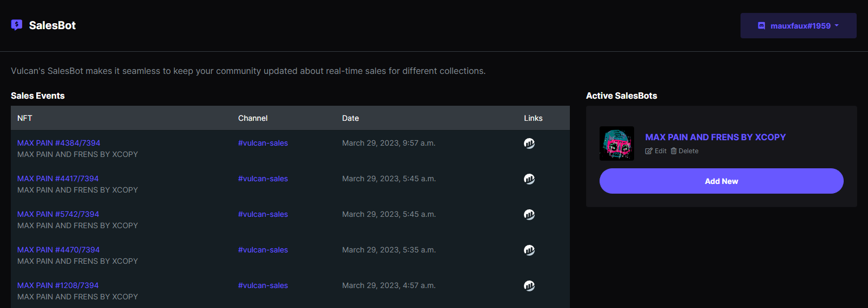Viewport: 868px width, 308px height.
Task: Click the NFT column header
Action: [x=25, y=118]
